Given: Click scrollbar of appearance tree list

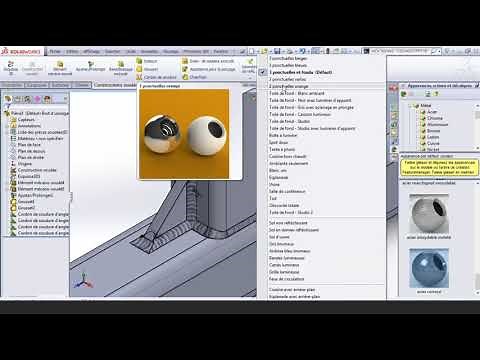Looking at the screenshot, I should click(477, 127).
